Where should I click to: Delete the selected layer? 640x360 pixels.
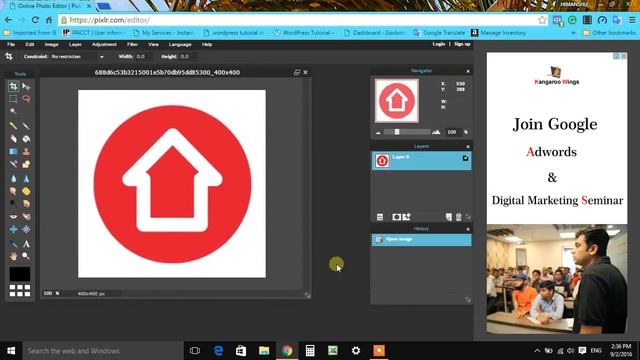click(x=458, y=217)
